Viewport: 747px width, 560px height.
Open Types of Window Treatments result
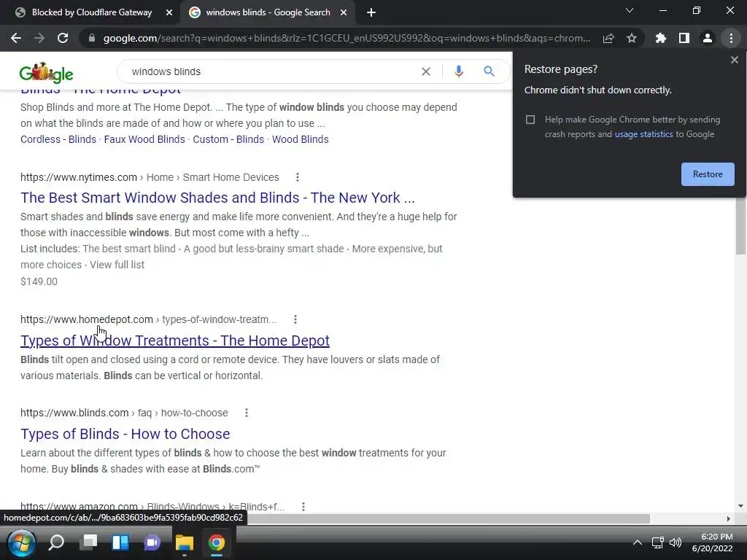pos(175,341)
